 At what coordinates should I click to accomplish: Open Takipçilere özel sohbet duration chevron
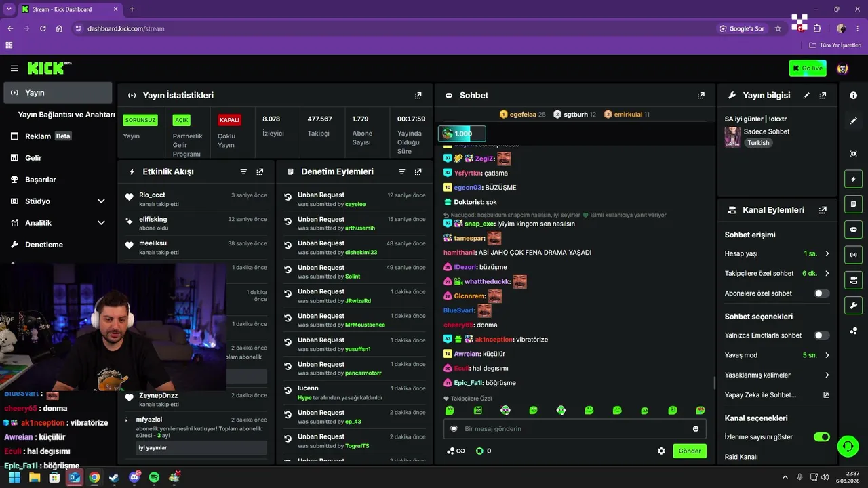point(827,274)
